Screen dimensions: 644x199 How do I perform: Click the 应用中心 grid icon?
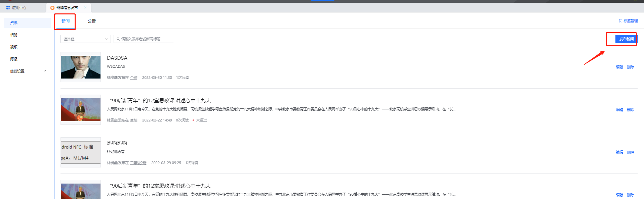click(8, 8)
